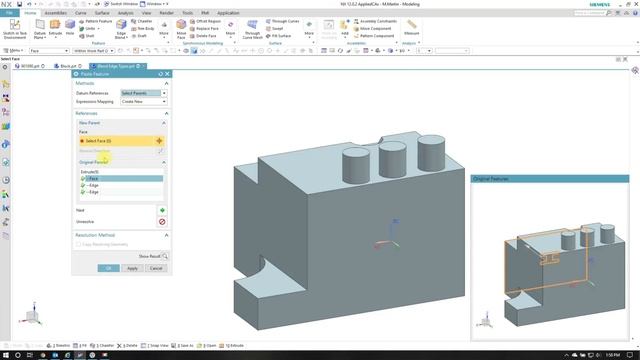Select the Datum Plane tool
The width and height of the screenshot is (640, 360).
[x=40, y=29]
